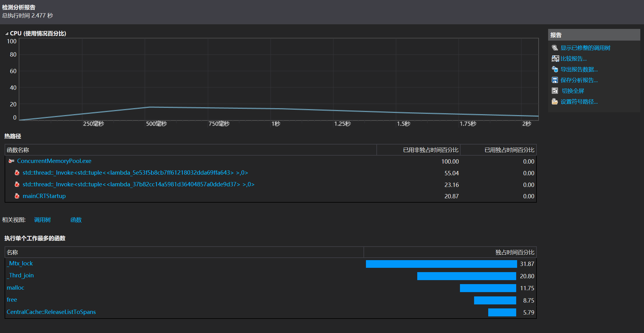This screenshot has width=644, height=333.
Task: Click the _Thrd_join exclusive time bar
Action: tap(466, 276)
